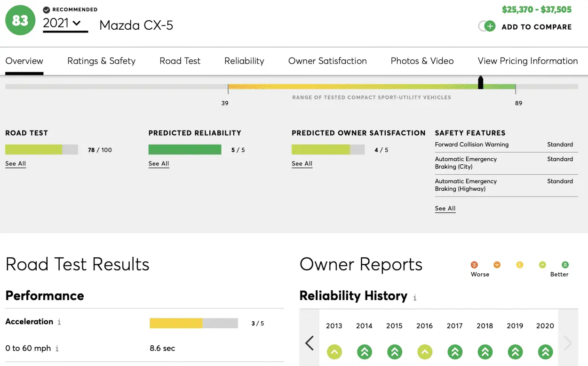Click the Mazda CX-5 model title
Image resolution: width=588 pixels, height=366 pixels.
136,25
